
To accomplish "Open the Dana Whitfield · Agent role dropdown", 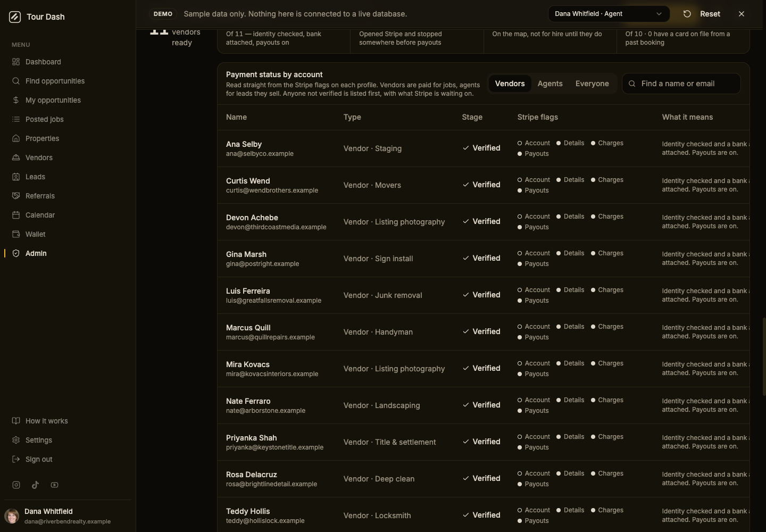I will (x=609, y=14).
